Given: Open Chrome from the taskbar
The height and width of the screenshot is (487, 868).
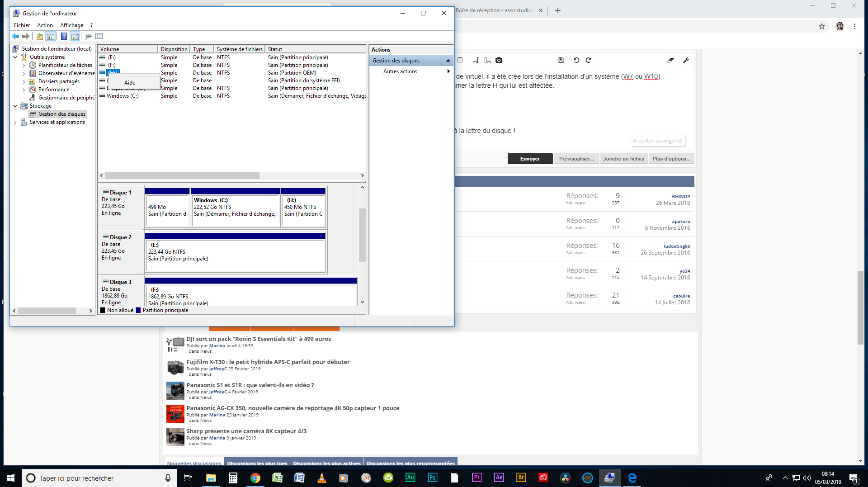Looking at the screenshot, I should (x=255, y=478).
